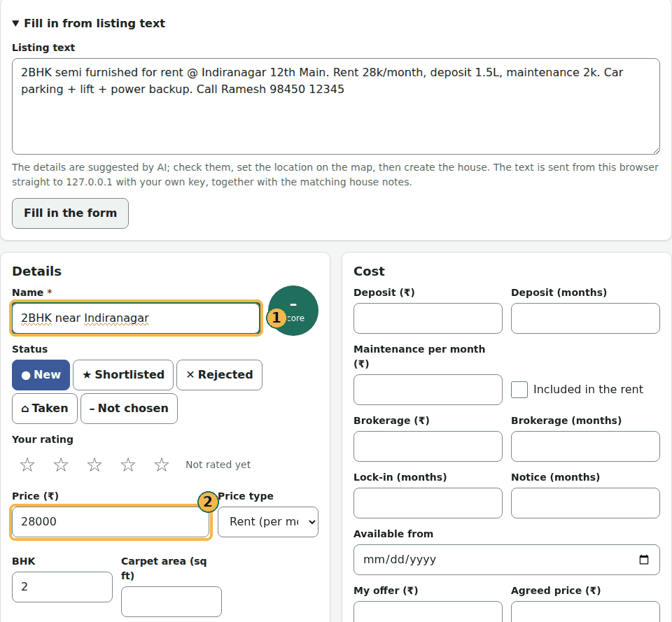Give the house three stars
The height and width of the screenshot is (622, 672).
[x=94, y=465]
